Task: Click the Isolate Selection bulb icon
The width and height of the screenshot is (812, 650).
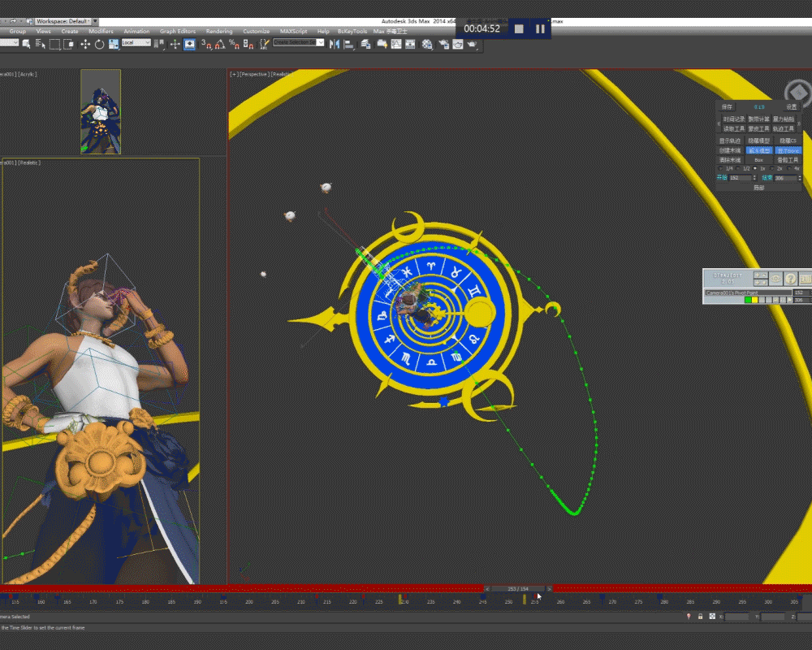Action: point(689,617)
